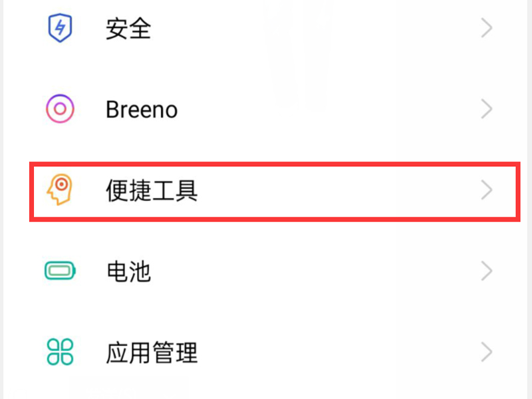Expand 安全 using its right chevron
Screen dimensions: 532x399
point(487,29)
